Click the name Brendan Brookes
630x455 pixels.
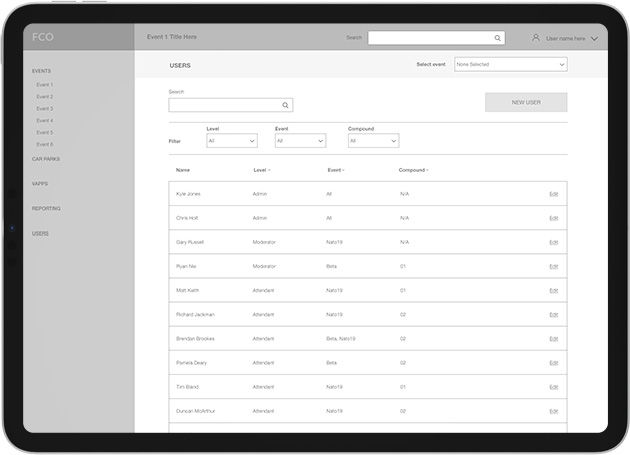(195, 339)
